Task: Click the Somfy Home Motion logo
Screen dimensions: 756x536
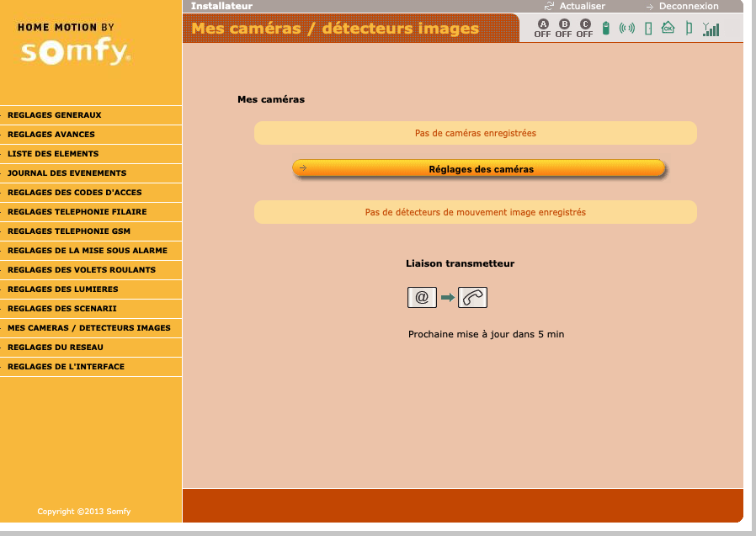Action: (x=76, y=45)
